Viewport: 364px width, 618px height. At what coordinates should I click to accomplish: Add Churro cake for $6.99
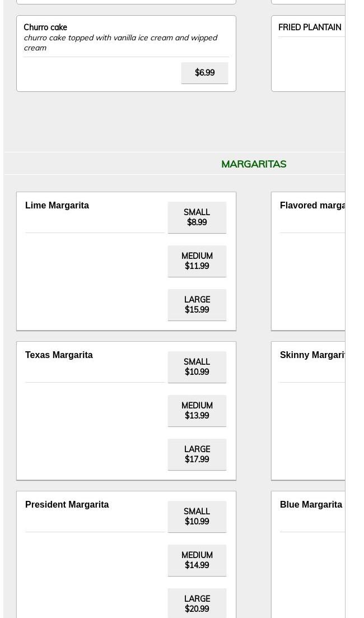click(x=204, y=73)
